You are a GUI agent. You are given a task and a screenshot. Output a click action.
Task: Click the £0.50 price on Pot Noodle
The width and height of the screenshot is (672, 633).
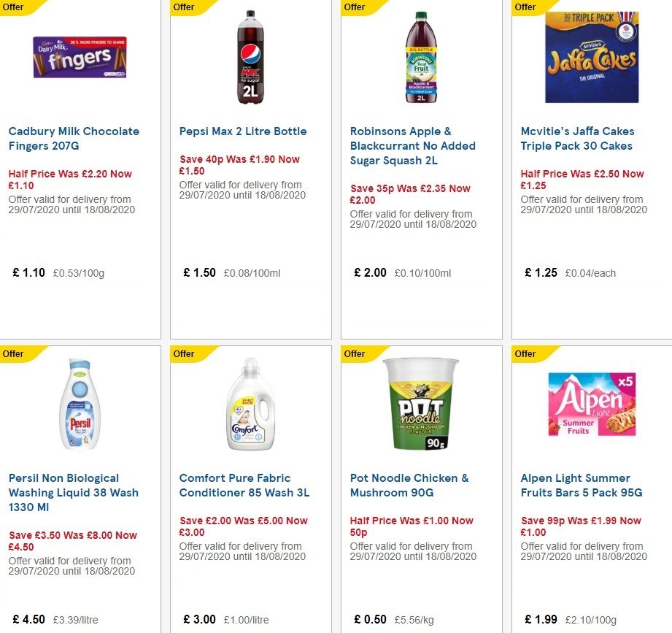(368, 620)
